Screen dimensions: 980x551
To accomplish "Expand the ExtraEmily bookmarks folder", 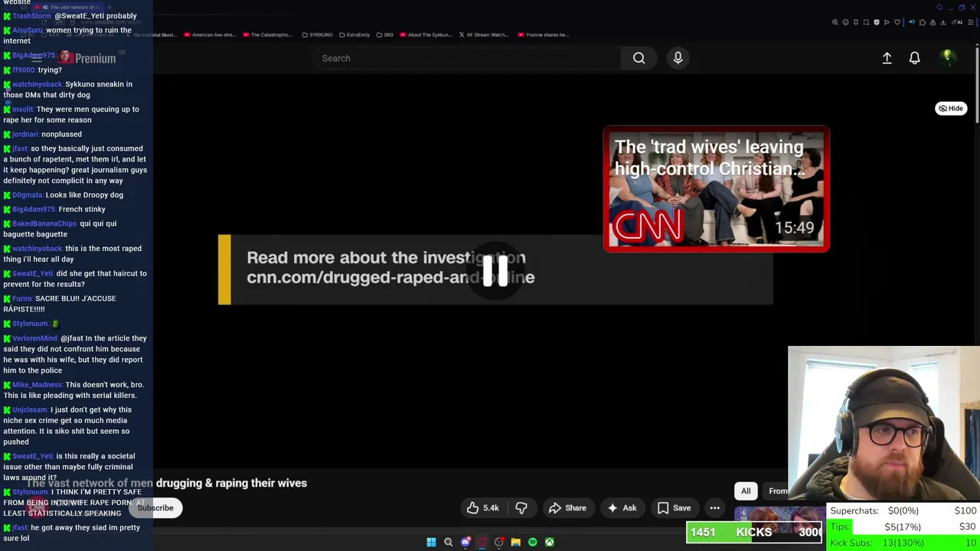I will coord(354,34).
